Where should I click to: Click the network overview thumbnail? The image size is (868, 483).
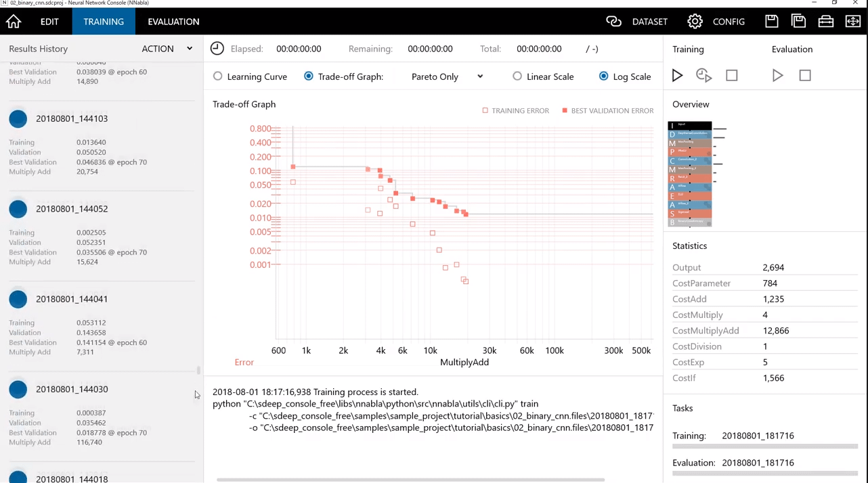click(x=690, y=174)
